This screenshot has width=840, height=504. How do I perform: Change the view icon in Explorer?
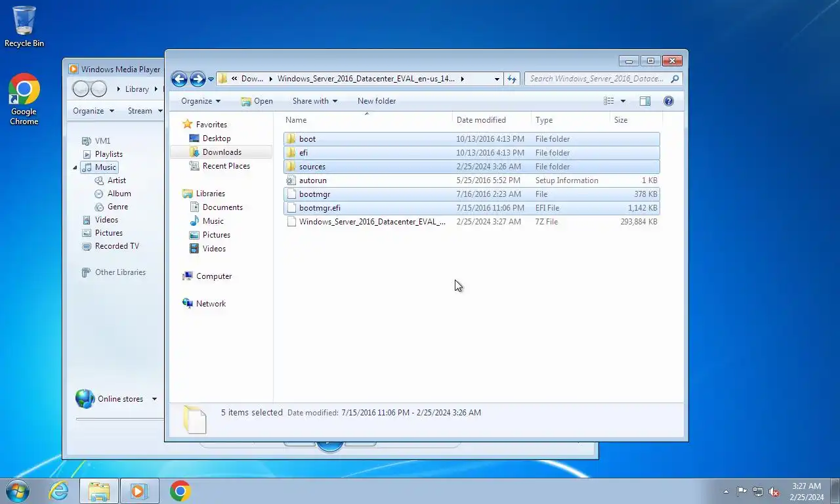609,101
